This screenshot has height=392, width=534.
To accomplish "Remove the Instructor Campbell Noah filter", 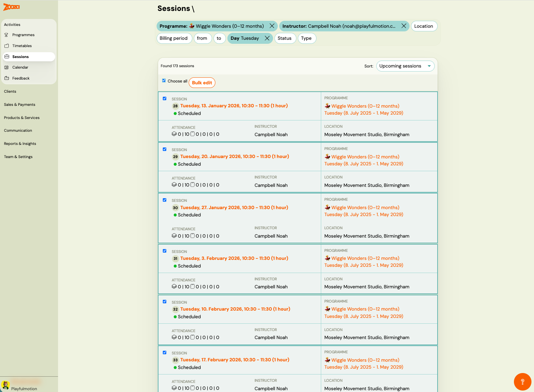I will (404, 26).
